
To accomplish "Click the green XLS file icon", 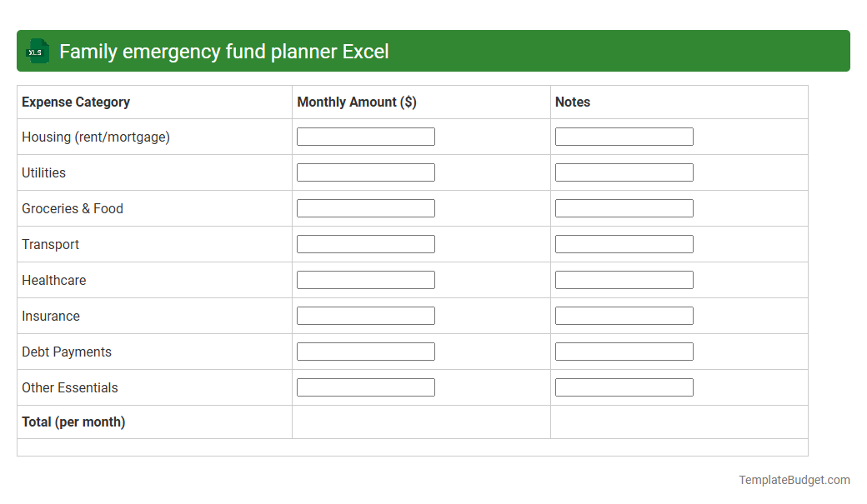I will pos(37,51).
